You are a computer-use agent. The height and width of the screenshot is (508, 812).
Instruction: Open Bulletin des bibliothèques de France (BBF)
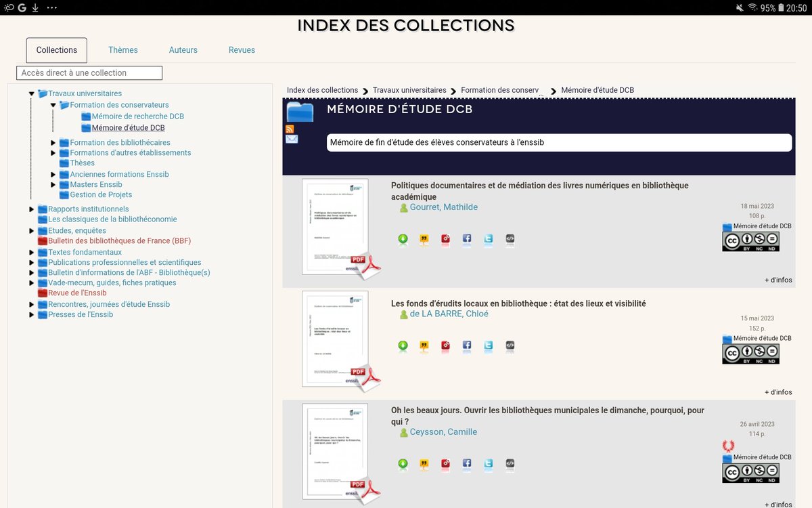pos(120,241)
